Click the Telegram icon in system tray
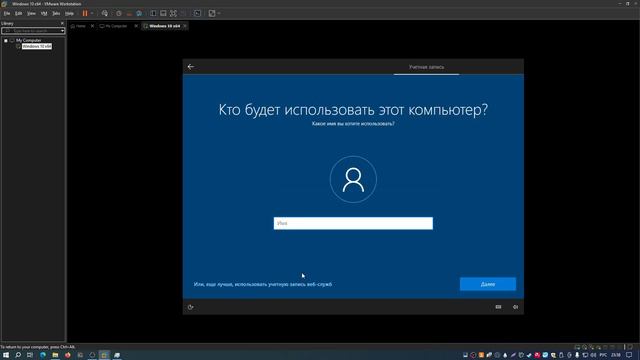The image size is (640, 360). tap(545, 355)
